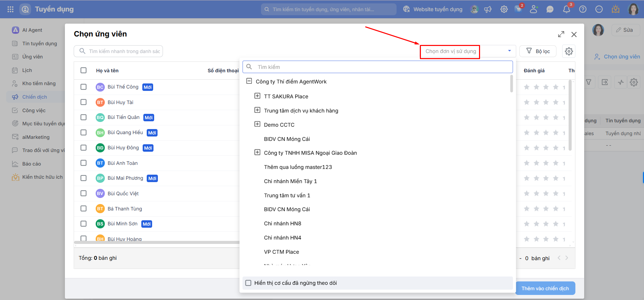The height and width of the screenshot is (300, 644).
Task: Open the notifications bell
Action: tap(567, 9)
